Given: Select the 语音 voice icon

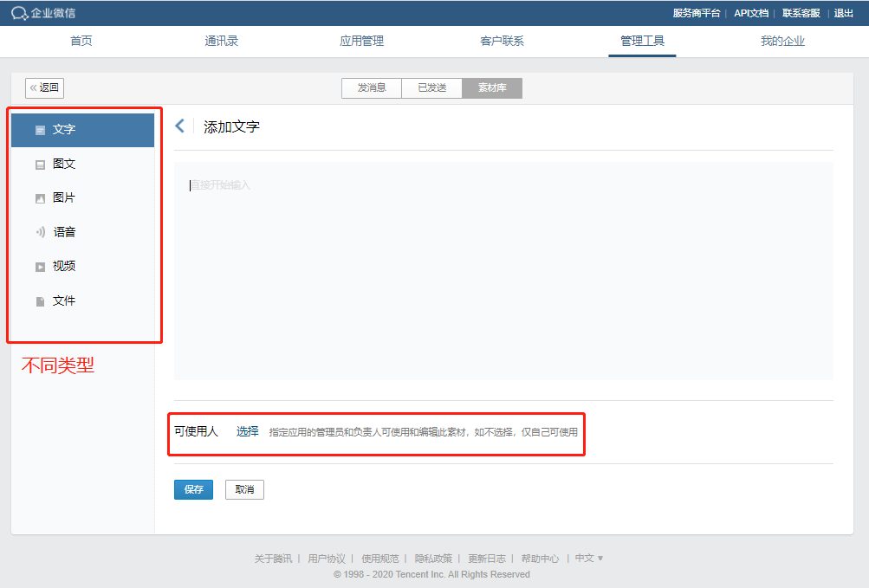Looking at the screenshot, I should coord(40,232).
